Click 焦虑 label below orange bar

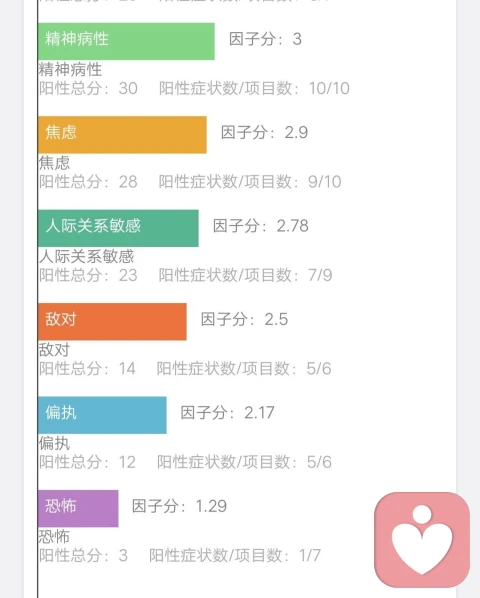click(x=55, y=163)
